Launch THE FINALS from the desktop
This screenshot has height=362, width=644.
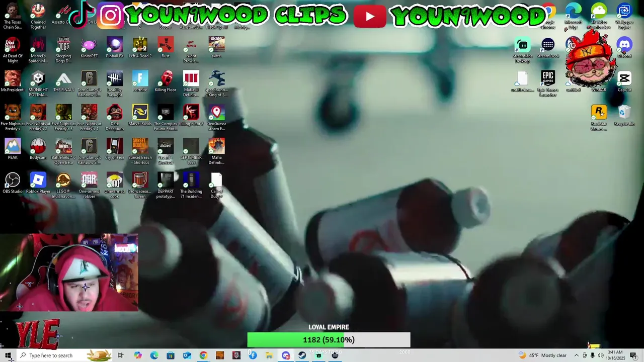[x=63, y=81]
